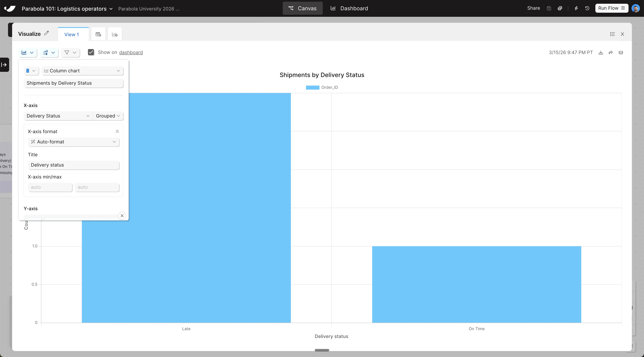The height and width of the screenshot is (357, 644).
Task: Expand the left sidebar arrow
Action: [x=4, y=65]
